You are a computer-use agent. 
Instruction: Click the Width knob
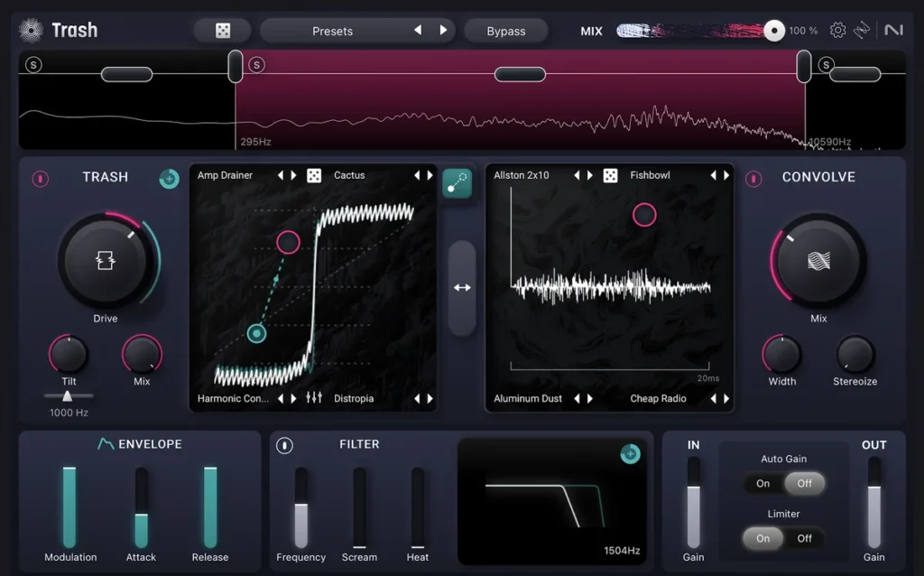[782, 354]
